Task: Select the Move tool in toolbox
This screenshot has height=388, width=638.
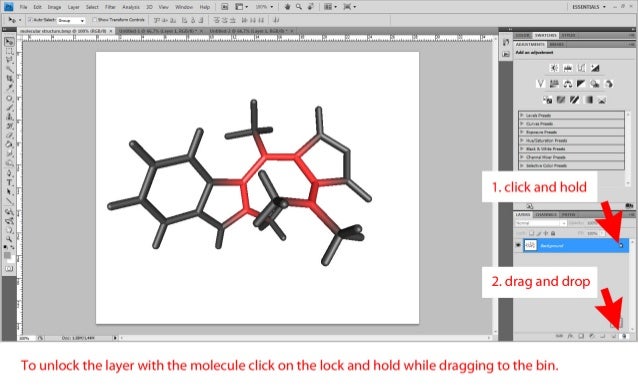Action: click(9, 42)
